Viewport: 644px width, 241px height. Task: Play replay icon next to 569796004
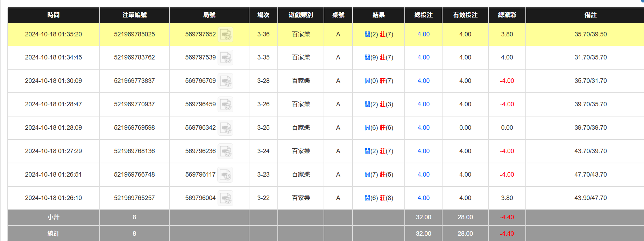[x=225, y=198]
